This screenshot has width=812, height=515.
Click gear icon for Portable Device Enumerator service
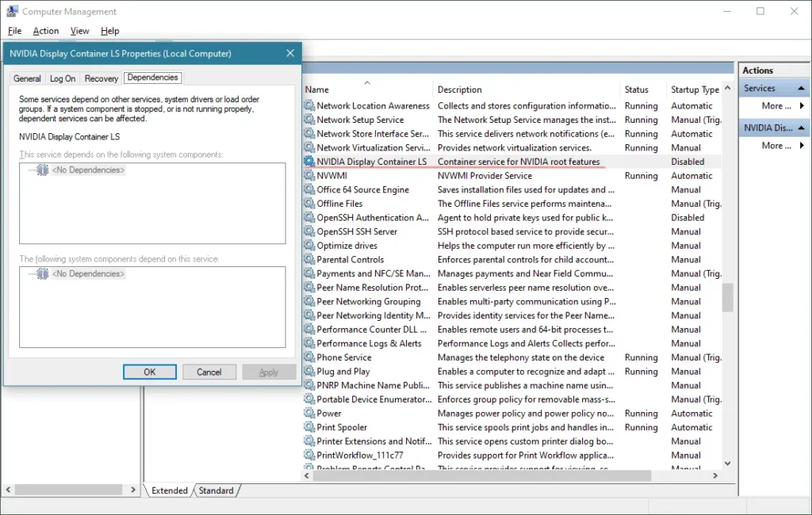click(309, 399)
